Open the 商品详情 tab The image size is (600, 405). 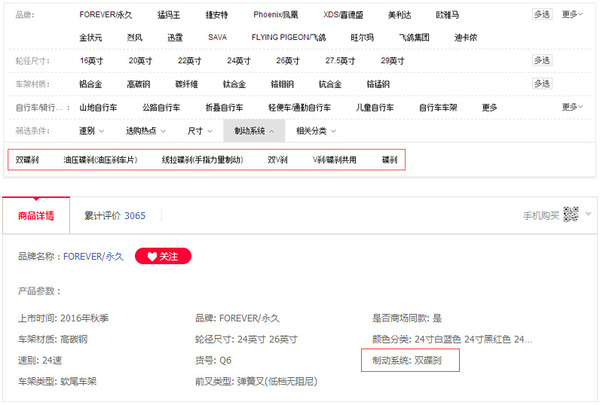(36, 216)
